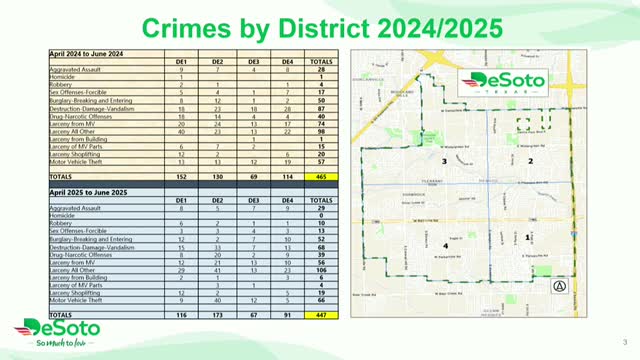
Task: Click the DE1 column header in 2024 table
Action: [x=181, y=62]
